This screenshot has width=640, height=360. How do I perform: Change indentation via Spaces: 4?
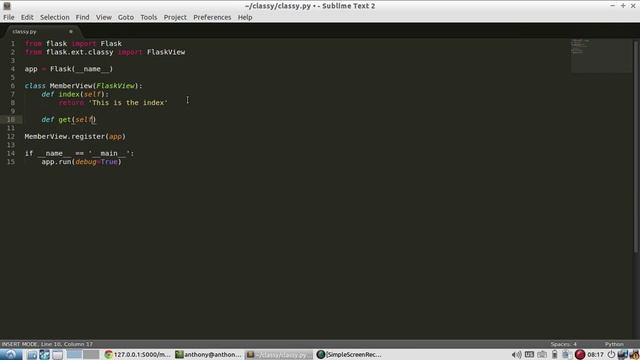point(563,344)
